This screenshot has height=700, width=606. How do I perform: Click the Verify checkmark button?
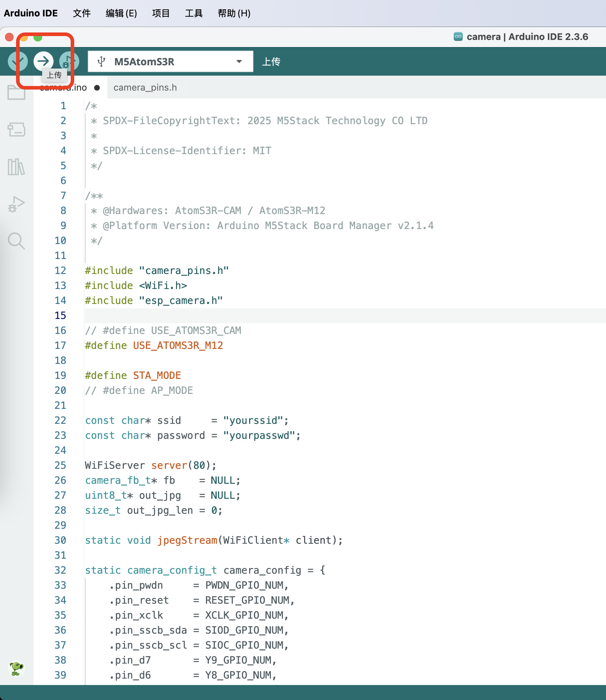pyautogui.click(x=18, y=61)
